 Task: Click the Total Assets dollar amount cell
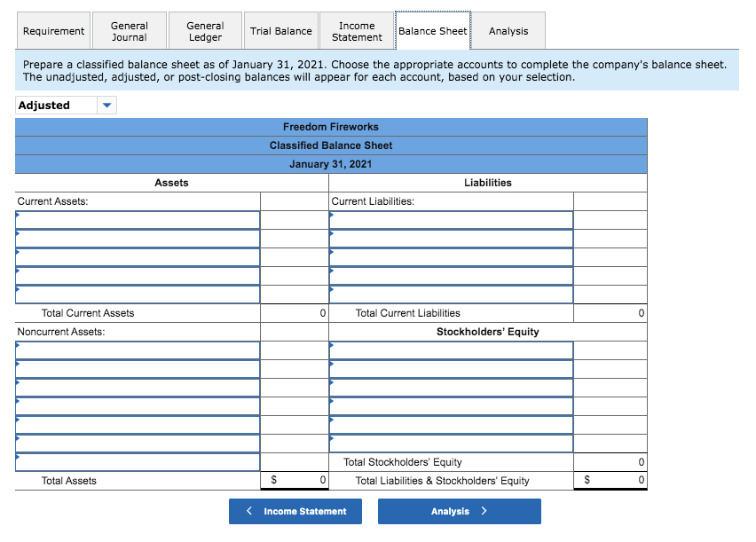click(294, 480)
